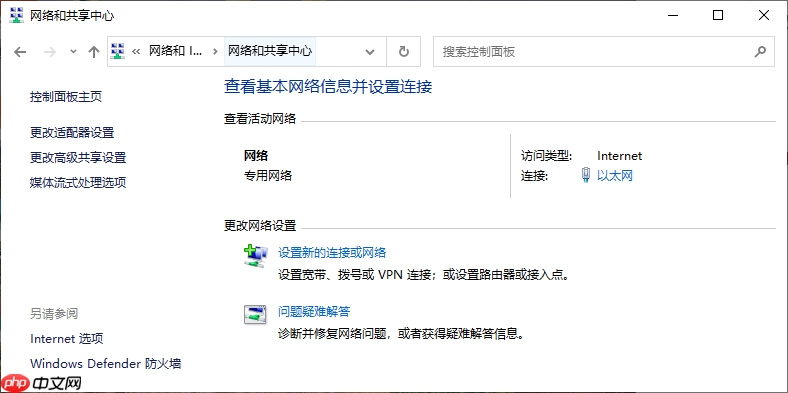
Task: Click the 查看活动网络 section label
Action: (260, 119)
